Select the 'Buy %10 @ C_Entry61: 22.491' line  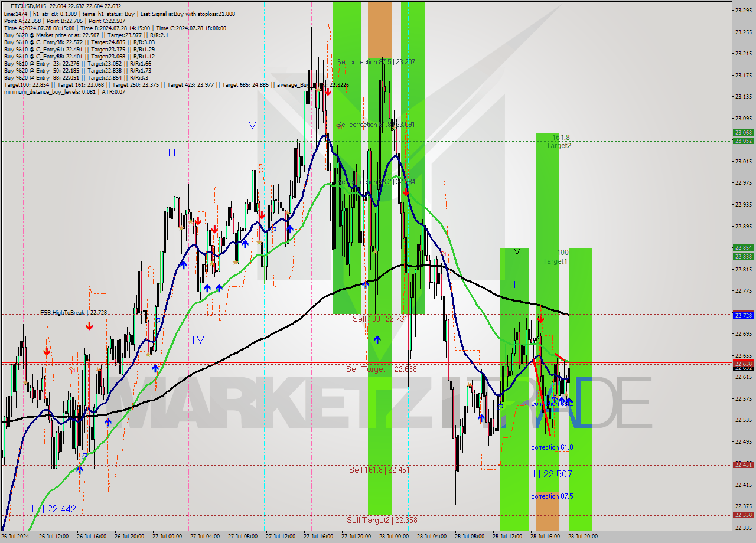click(x=79, y=49)
